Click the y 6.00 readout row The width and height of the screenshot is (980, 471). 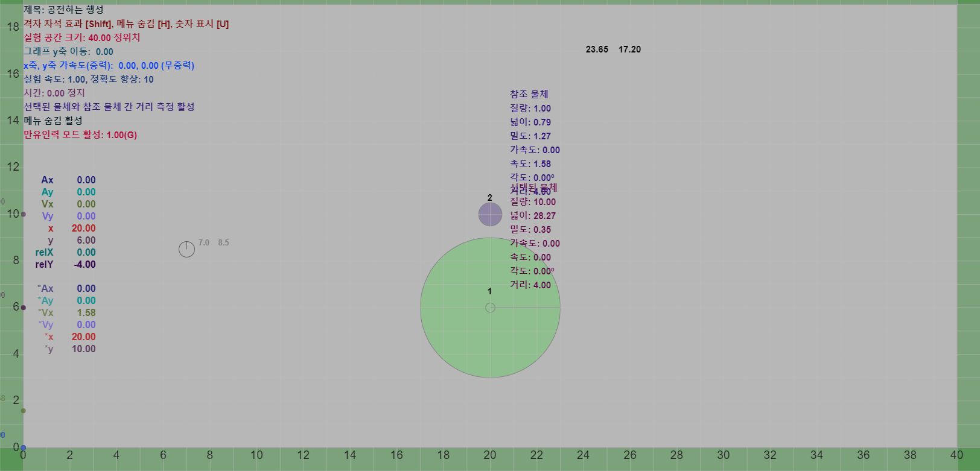71,240
